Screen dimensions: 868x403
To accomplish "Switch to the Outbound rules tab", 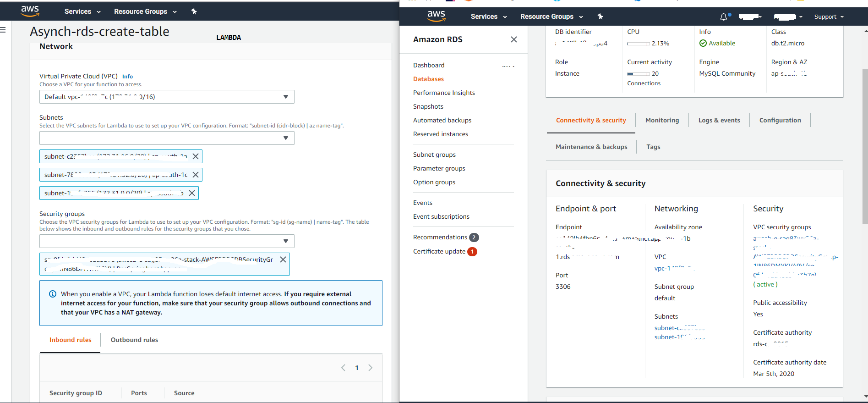I will (134, 340).
